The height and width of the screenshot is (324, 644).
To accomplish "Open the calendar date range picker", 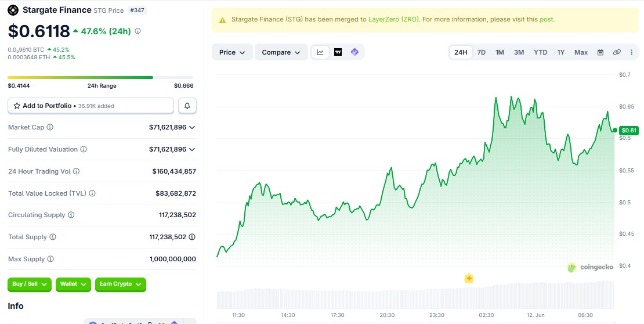I will point(600,52).
